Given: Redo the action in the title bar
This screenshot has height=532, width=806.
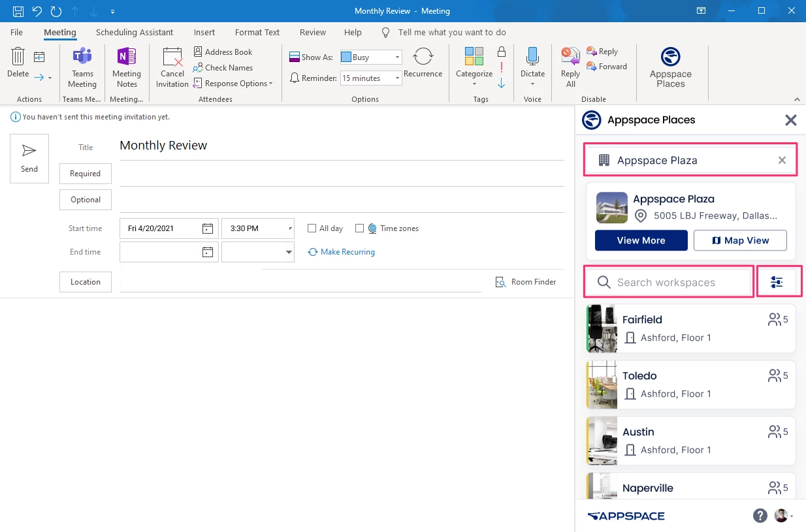Looking at the screenshot, I should pyautogui.click(x=56, y=11).
